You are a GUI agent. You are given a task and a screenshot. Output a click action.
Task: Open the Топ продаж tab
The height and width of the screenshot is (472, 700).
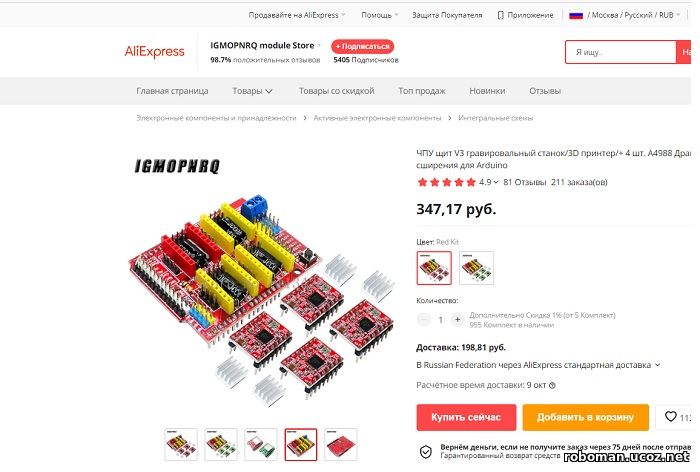pyautogui.click(x=421, y=91)
